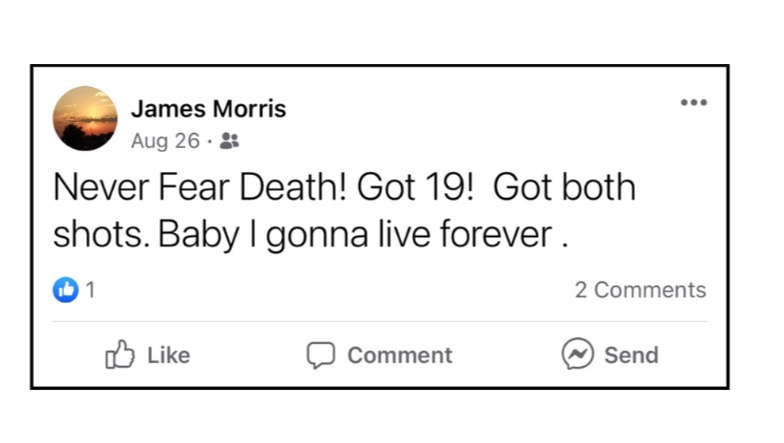Click the friends audience icon beside date
Image resolution: width=784 pixels, height=443 pixels.
(229, 141)
